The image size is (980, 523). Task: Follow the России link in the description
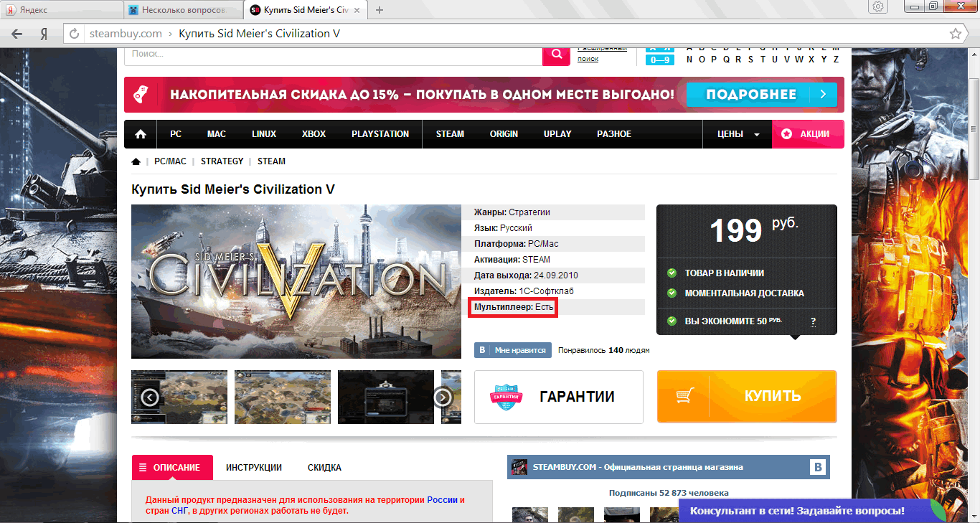442,500
